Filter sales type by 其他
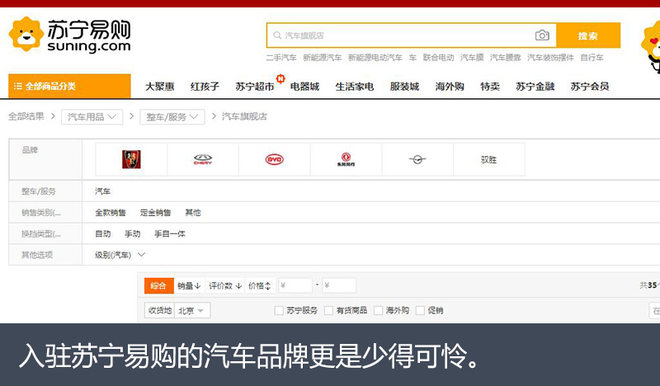The width and height of the screenshot is (660, 386). coord(193,213)
